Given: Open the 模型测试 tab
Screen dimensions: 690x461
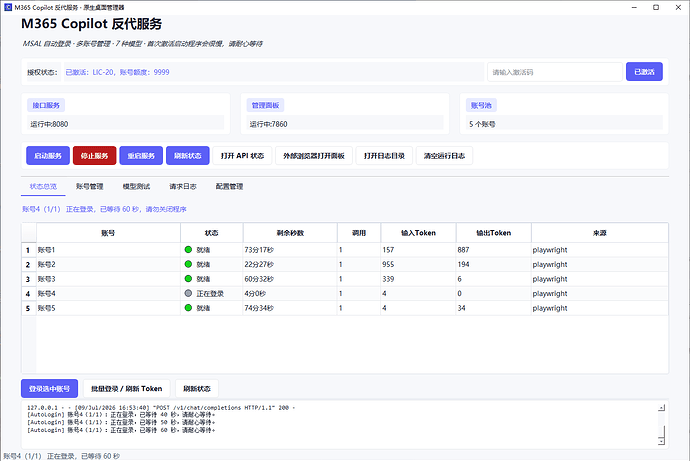Looking at the screenshot, I should [136, 187].
